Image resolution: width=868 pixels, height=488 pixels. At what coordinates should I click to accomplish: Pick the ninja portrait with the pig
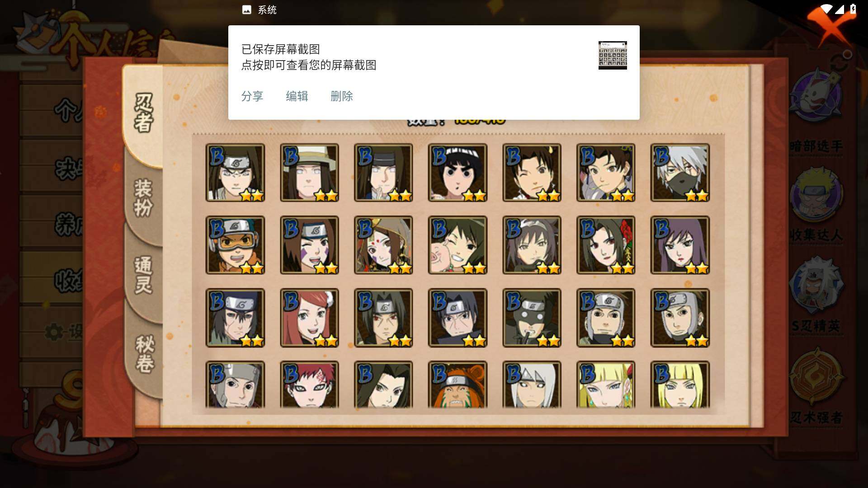[x=458, y=245]
